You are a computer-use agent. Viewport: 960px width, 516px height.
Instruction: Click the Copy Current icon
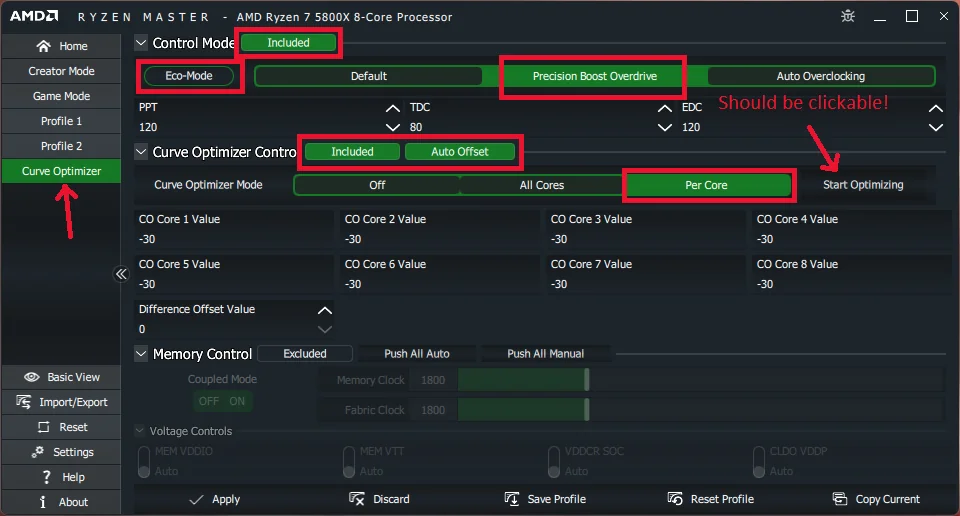click(x=840, y=499)
